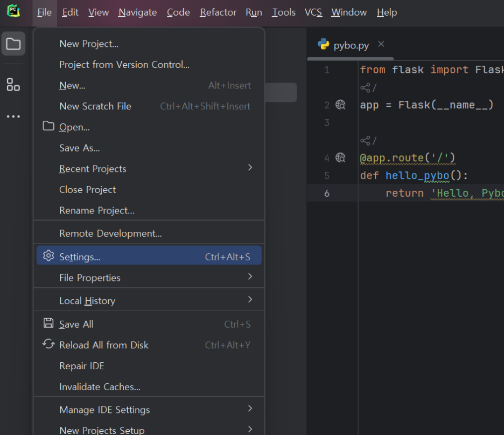Click the return statement on line 6
The width and height of the screenshot is (504, 435).
445,193
